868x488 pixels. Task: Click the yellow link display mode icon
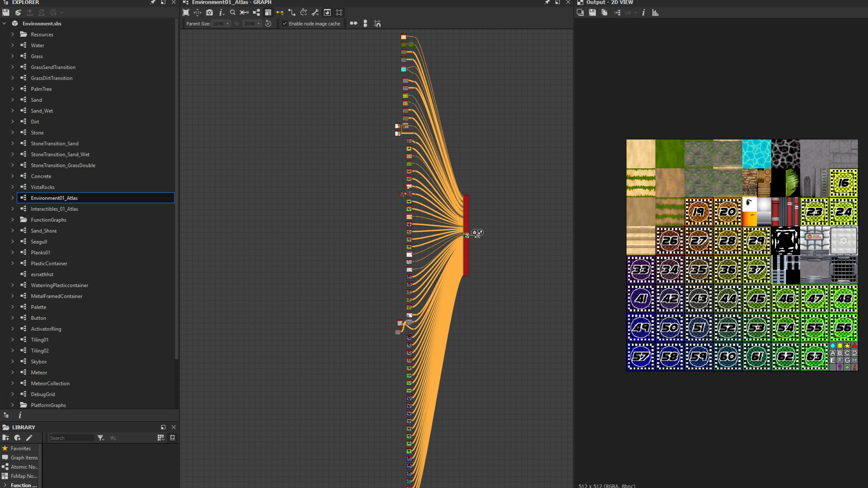click(x=280, y=13)
